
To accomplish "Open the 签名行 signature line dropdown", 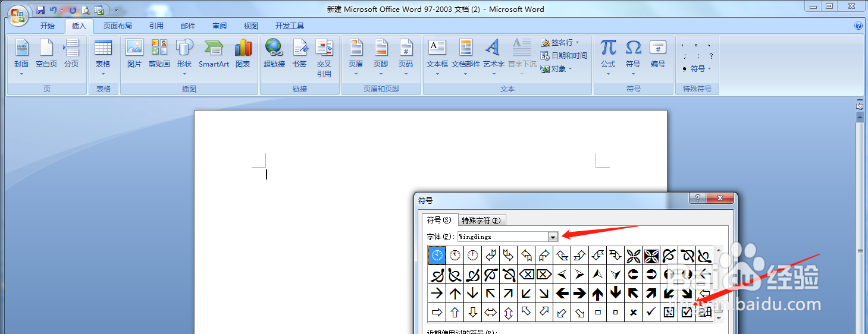I will [560, 43].
